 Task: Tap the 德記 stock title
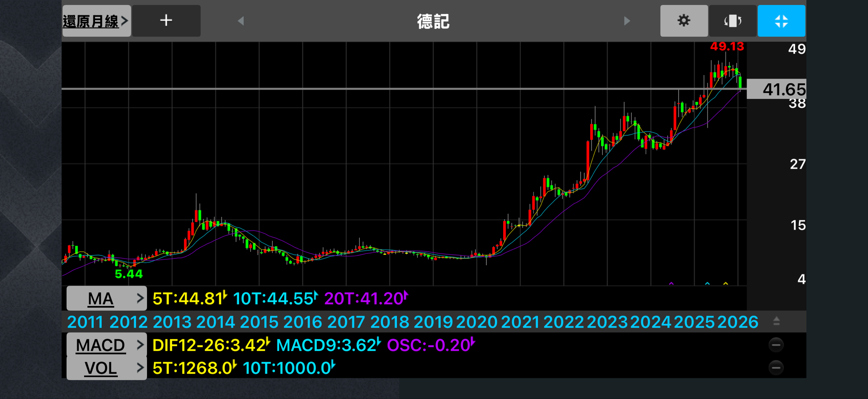click(433, 22)
